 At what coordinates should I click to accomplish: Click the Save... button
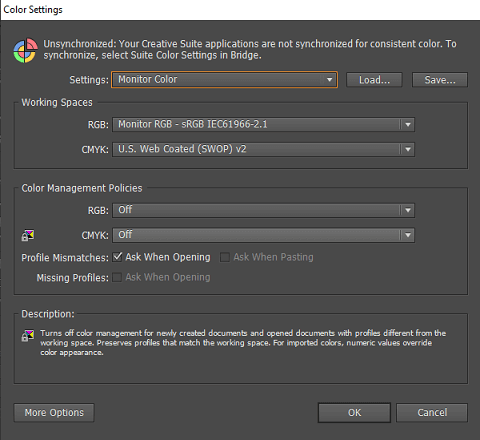(440, 80)
